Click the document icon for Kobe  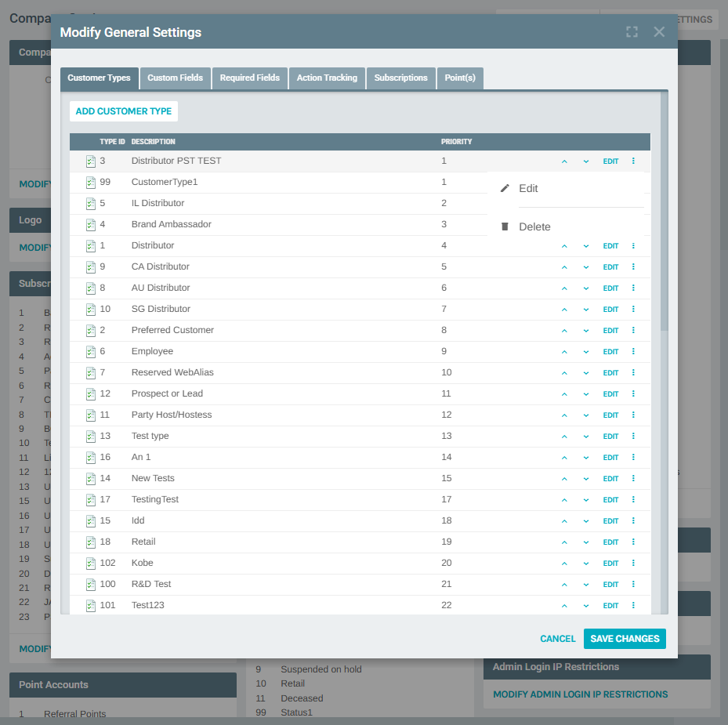tap(91, 564)
